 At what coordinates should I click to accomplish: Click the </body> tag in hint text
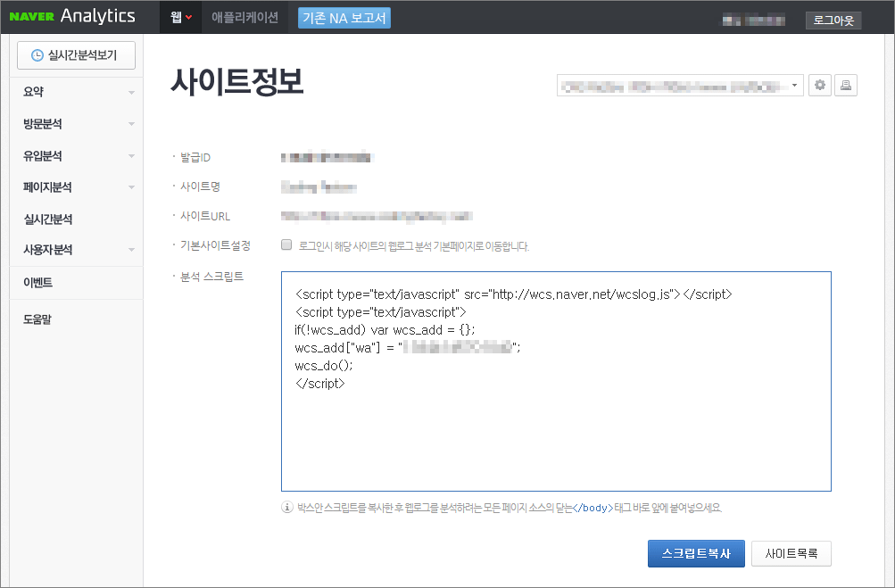click(593, 508)
